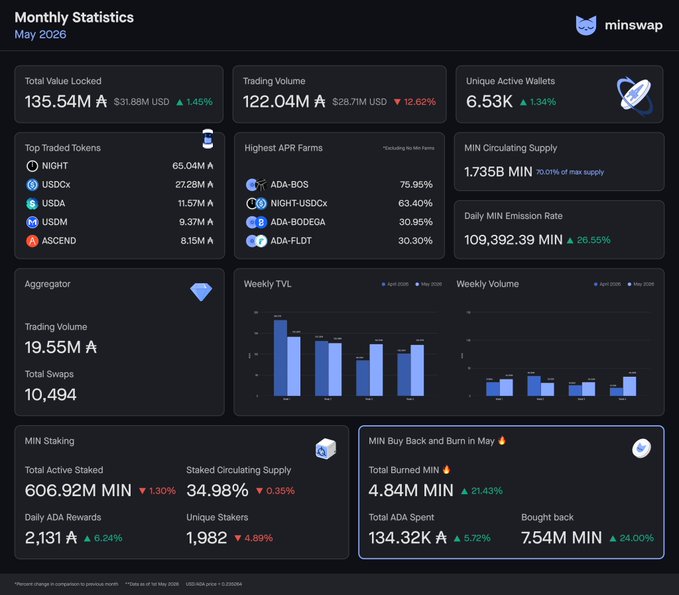
Task: Click the 'Weekly Volume' chart title
Action: pyautogui.click(x=488, y=284)
